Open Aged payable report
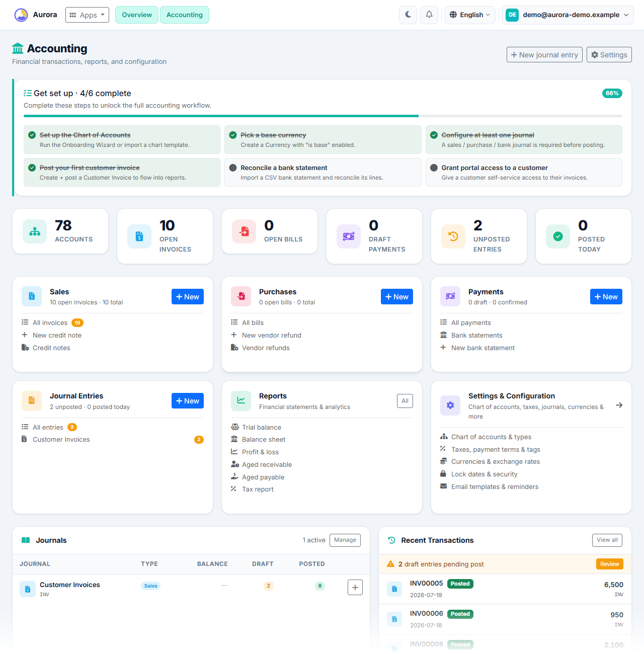644x654 pixels. 263,477
